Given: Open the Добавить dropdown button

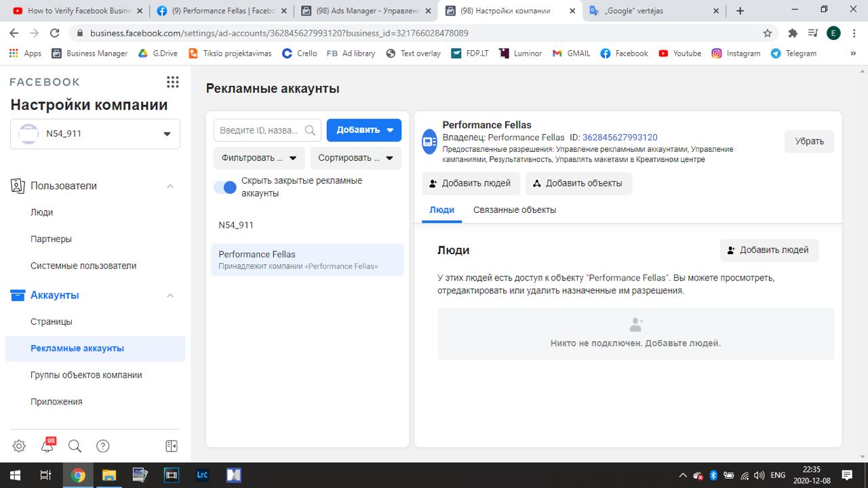Looking at the screenshot, I should tap(364, 130).
